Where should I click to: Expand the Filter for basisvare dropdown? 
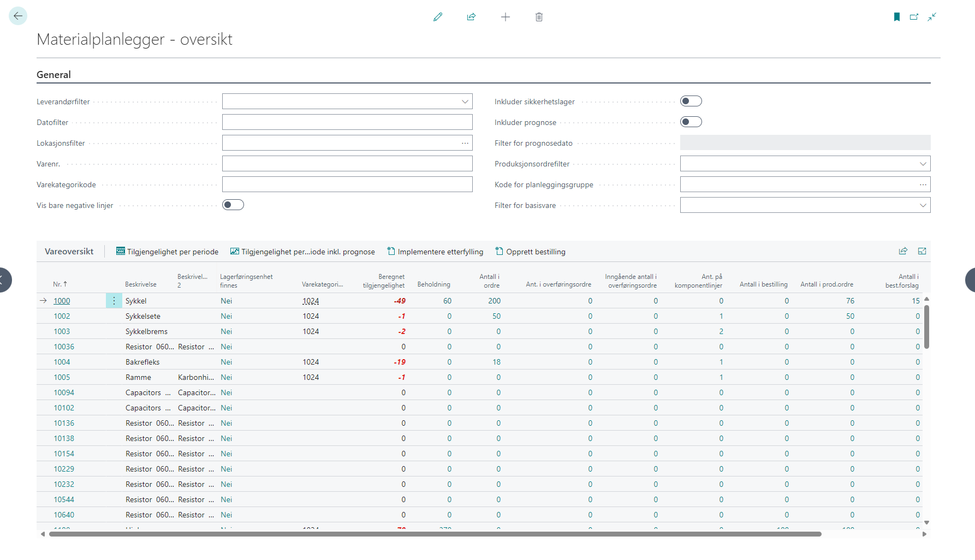[x=923, y=205]
